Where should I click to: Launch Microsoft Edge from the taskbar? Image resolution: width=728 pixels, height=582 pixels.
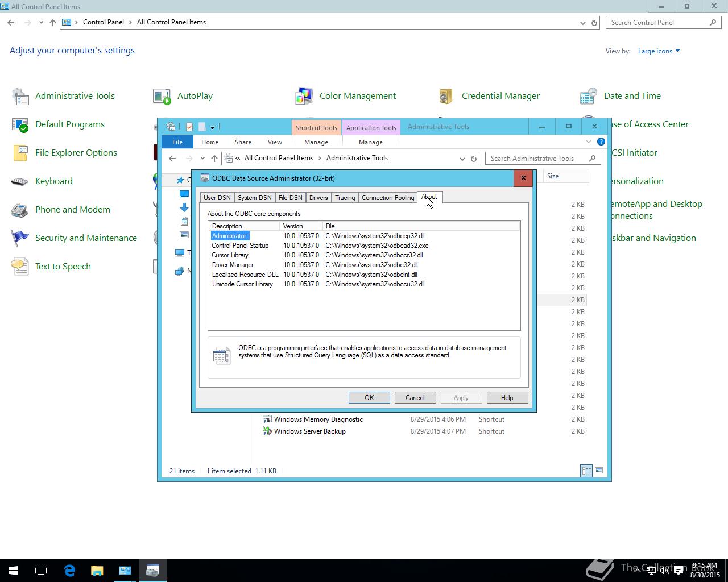tap(69, 571)
